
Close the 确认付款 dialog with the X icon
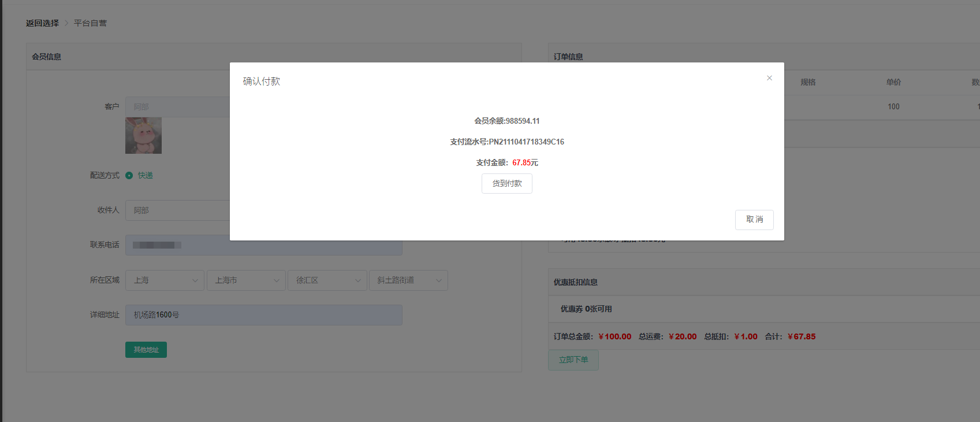coord(769,78)
